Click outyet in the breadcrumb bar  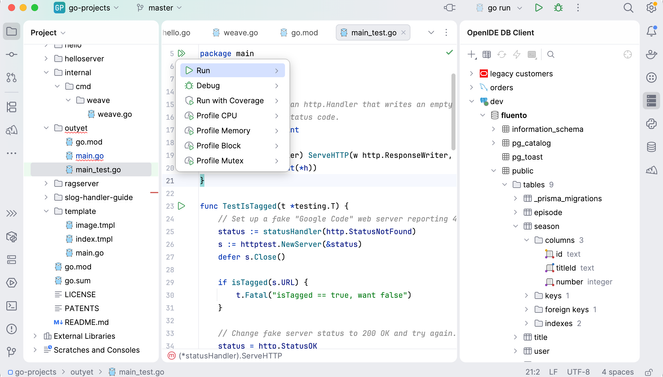pos(82,372)
